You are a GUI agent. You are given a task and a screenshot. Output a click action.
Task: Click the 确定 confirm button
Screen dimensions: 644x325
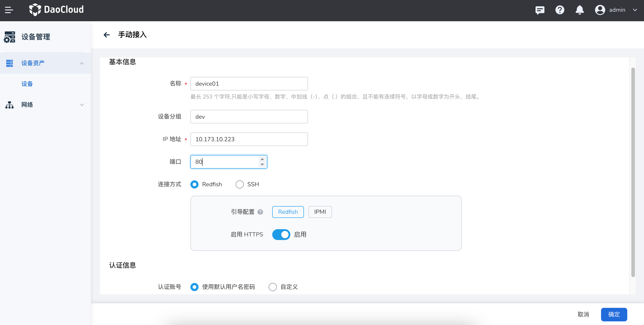click(x=614, y=314)
